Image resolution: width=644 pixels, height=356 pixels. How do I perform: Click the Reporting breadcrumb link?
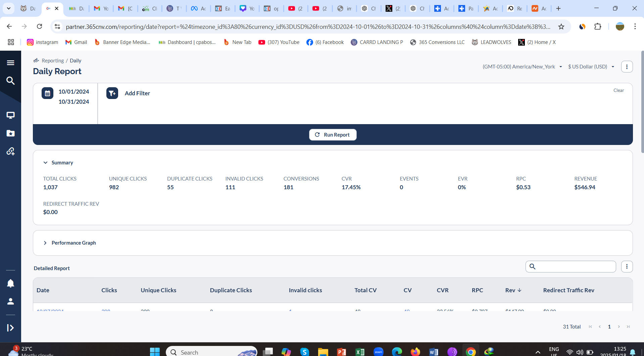53,61
